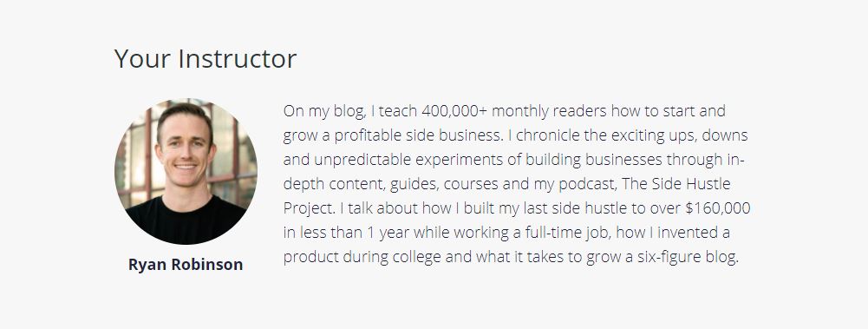Click the word "Project." starting the fifth line
The width and height of the screenshot is (868, 329).
[x=310, y=208]
